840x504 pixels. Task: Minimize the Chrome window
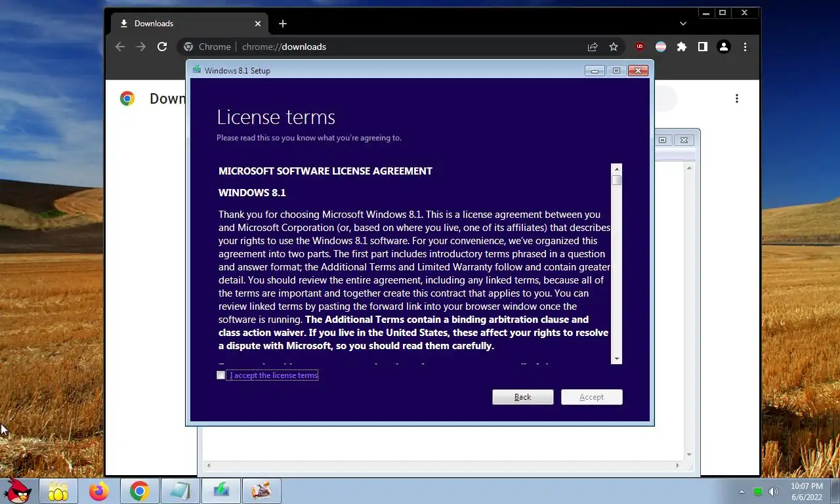pos(706,12)
